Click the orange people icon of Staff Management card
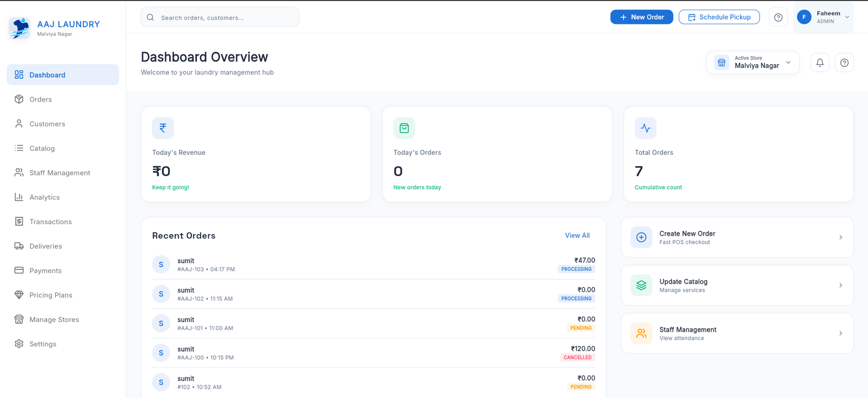 pyautogui.click(x=641, y=333)
